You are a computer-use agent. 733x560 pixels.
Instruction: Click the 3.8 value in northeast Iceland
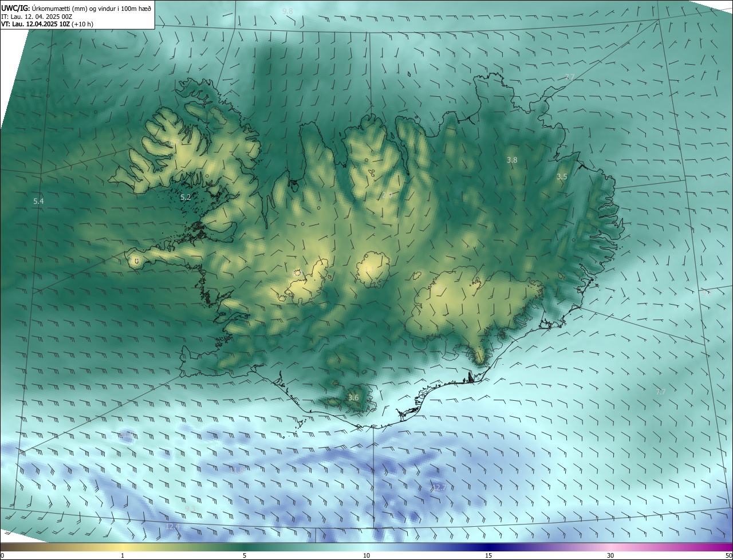tap(512, 160)
